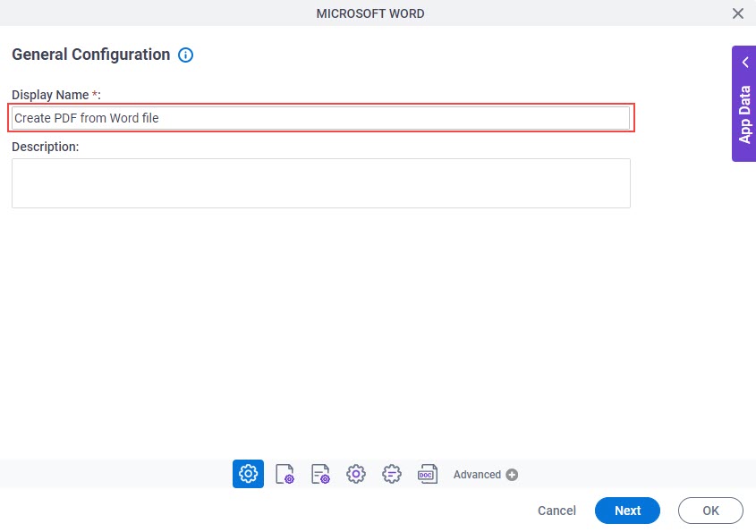Open the gear icon with text lines
The image size is (756, 532).
click(392, 474)
